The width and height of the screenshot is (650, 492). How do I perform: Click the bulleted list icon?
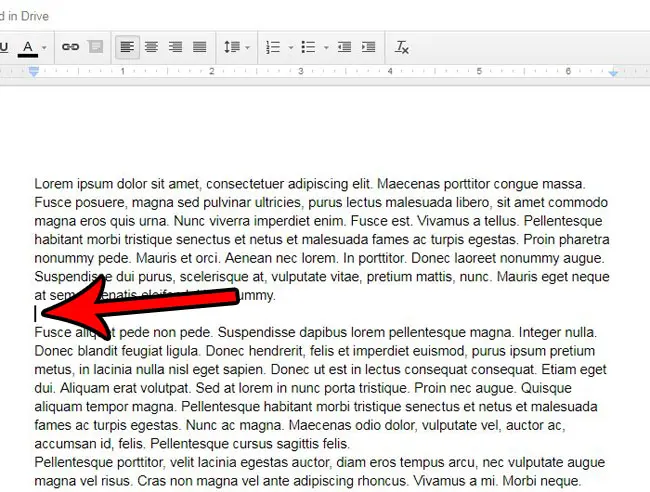[x=308, y=47]
